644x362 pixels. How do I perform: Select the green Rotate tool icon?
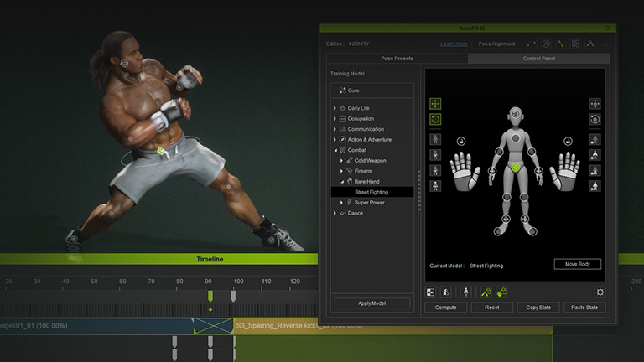(435, 120)
